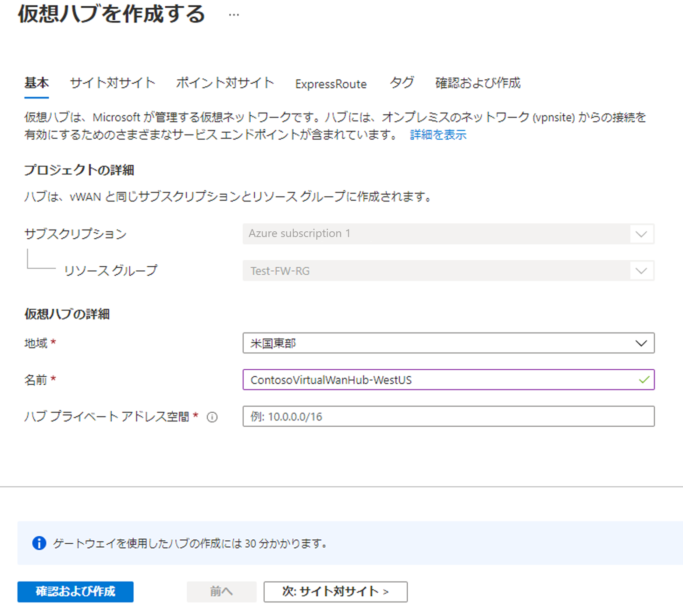This screenshot has width=683, height=616.
Task: Click the 次: サイト対サイト button
Action: coord(335,591)
